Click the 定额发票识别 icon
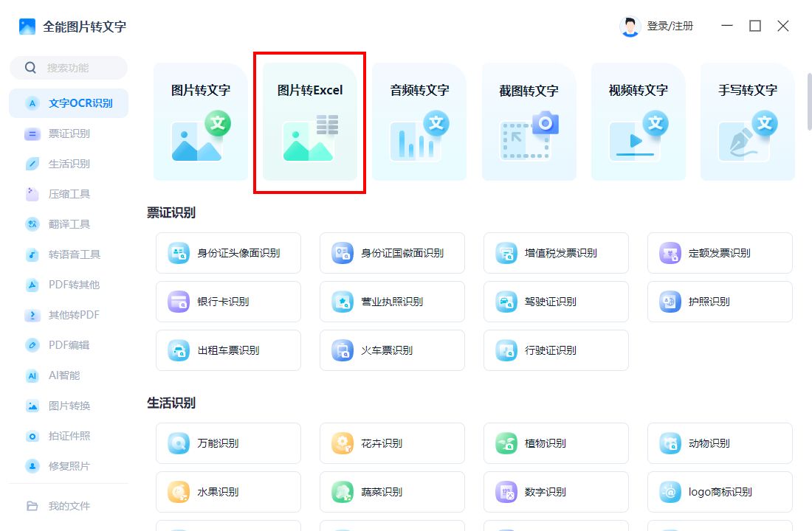The width and height of the screenshot is (812, 531). (x=670, y=253)
